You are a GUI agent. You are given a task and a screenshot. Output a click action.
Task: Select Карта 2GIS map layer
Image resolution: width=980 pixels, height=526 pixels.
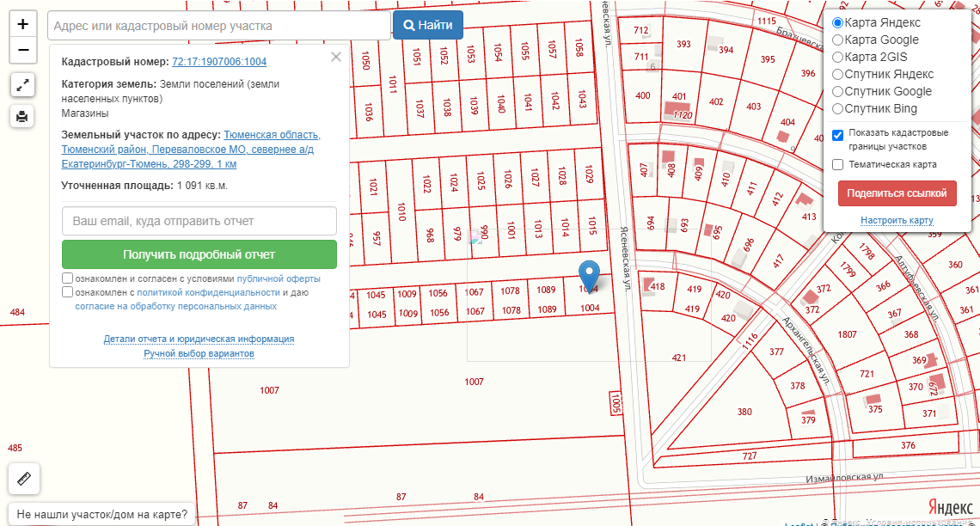click(837, 58)
